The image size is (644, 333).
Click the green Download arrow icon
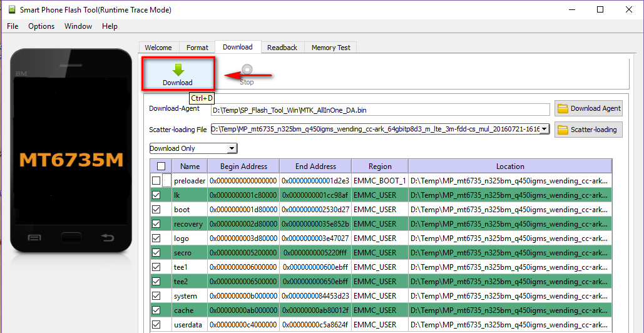pos(178,69)
